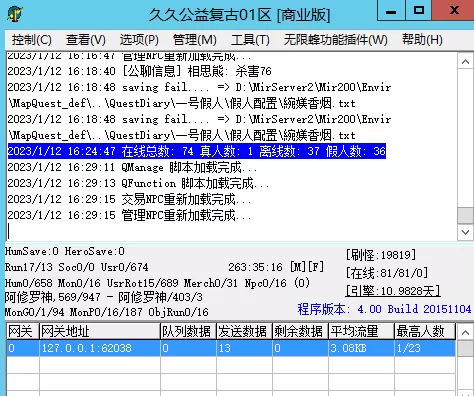Viewport: 474px width, 396px height.
Task: Click the Run17/13 Soc0/0 Usr0/674 status
Action: 77,267
